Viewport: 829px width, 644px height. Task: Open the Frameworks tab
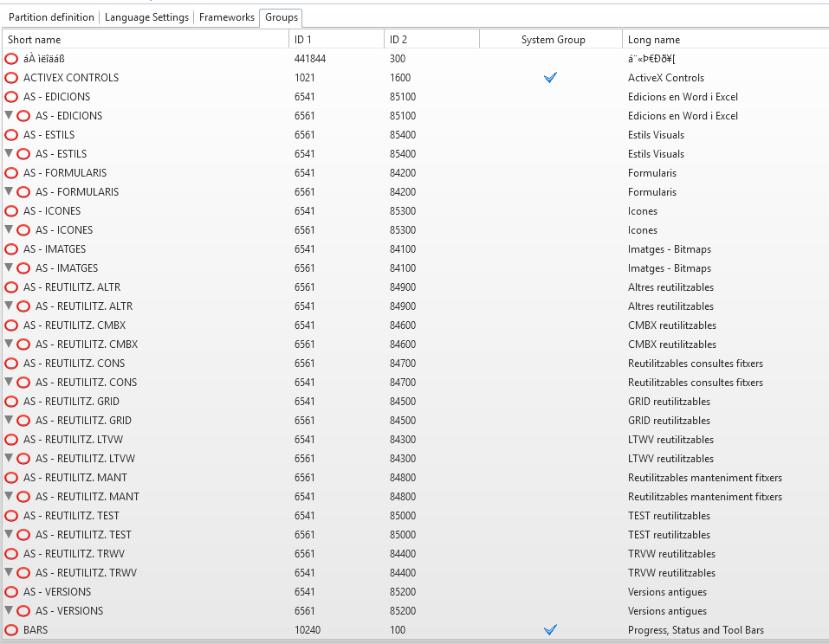click(x=227, y=17)
